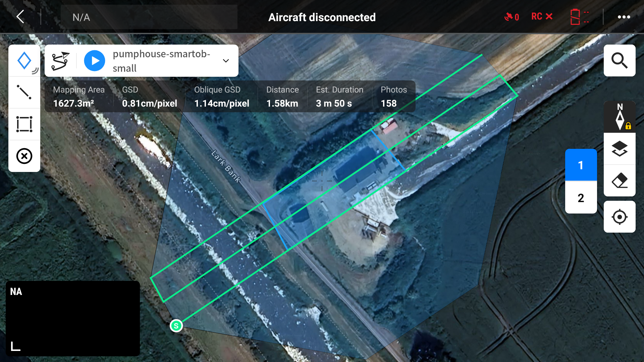The image size is (644, 362).
Task: Open the flight route library icon
Action: (x=61, y=61)
